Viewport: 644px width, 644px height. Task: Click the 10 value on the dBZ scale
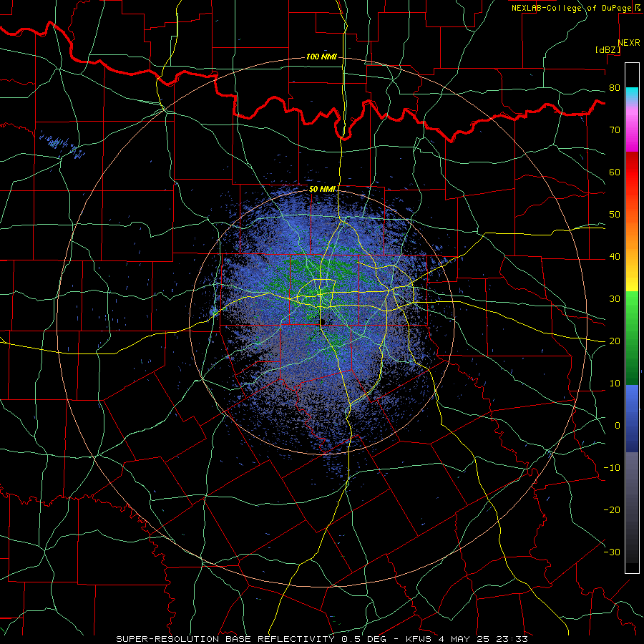coord(615,384)
